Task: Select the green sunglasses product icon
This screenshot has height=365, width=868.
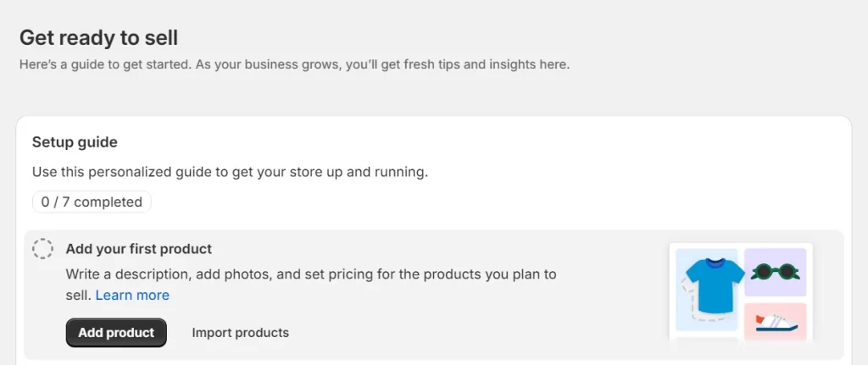Action: point(775,272)
